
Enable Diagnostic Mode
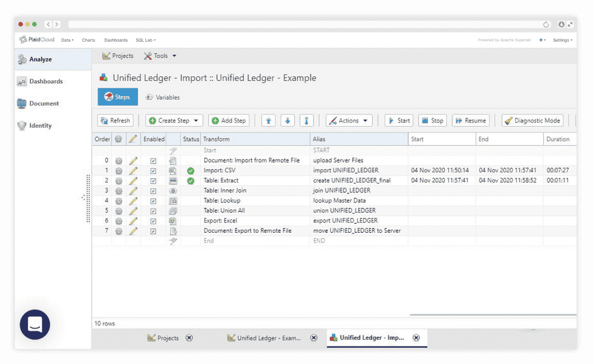[x=532, y=120]
